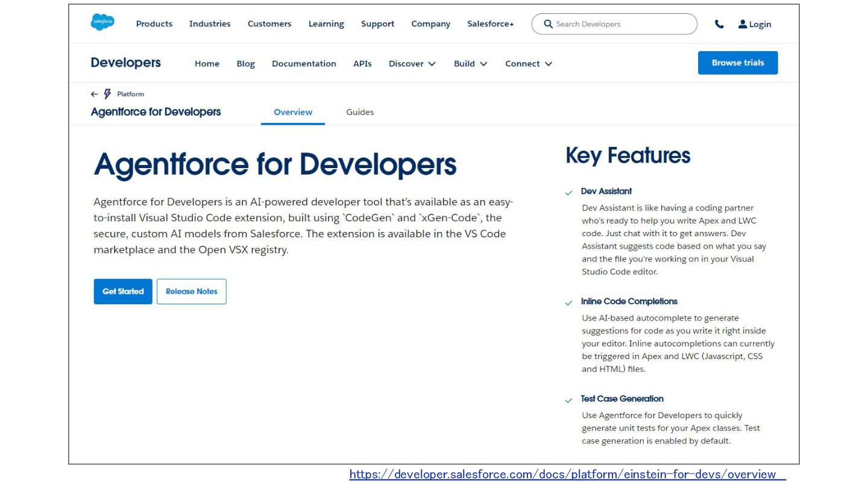Click the Platform lightning bolt icon
The width and height of the screenshot is (868, 488).
pos(107,94)
